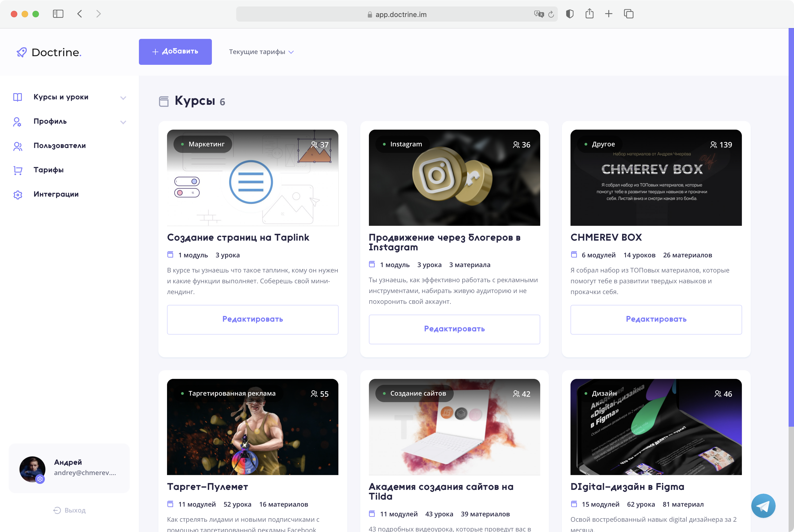The width and height of the screenshot is (794, 532).
Task: Click the Instagram category tag
Action: click(x=403, y=144)
